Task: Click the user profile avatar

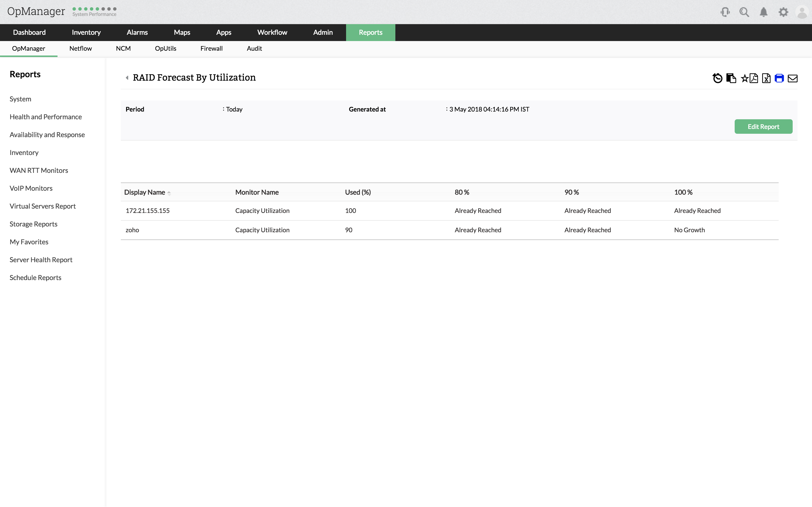Action: [802, 13]
